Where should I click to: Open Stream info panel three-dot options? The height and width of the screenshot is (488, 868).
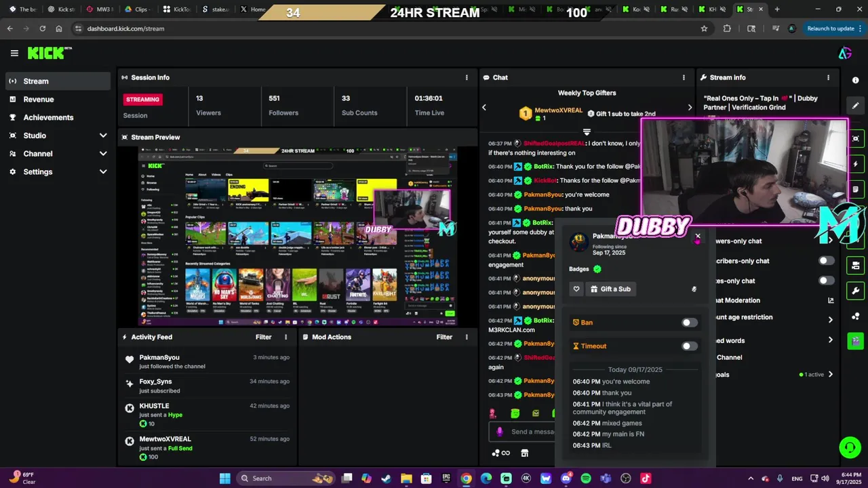(828, 77)
